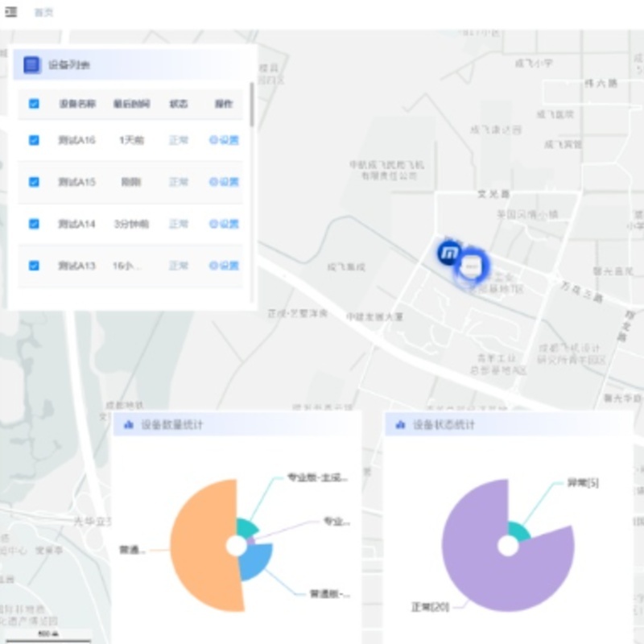The height and width of the screenshot is (644, 644).
Task: Select the 测试A13 device name
Action: [x=76, y=266]
